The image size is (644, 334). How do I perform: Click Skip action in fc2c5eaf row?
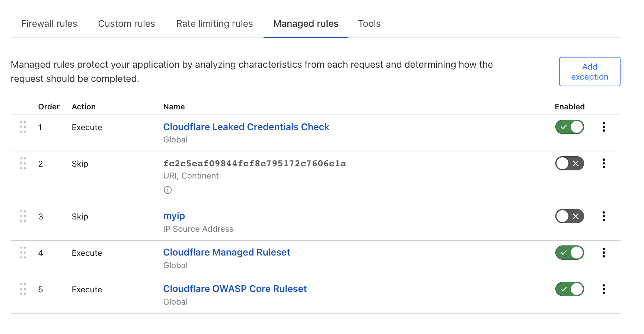(x=80, y=164)
